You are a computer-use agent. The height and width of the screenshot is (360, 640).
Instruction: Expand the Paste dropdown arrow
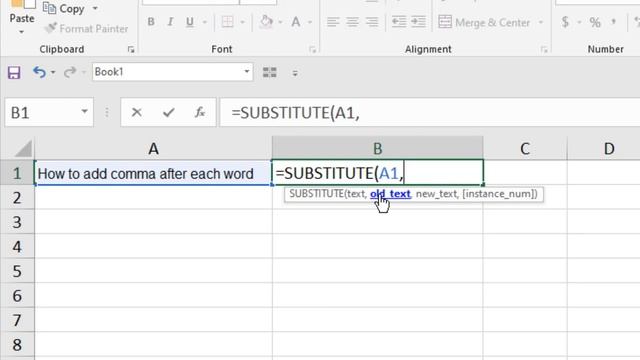[21, 32]
